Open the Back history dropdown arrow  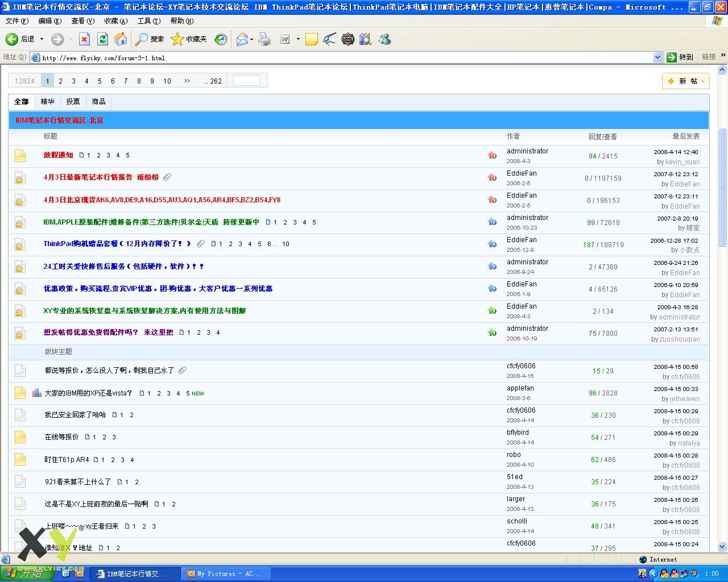coord(42,39)
